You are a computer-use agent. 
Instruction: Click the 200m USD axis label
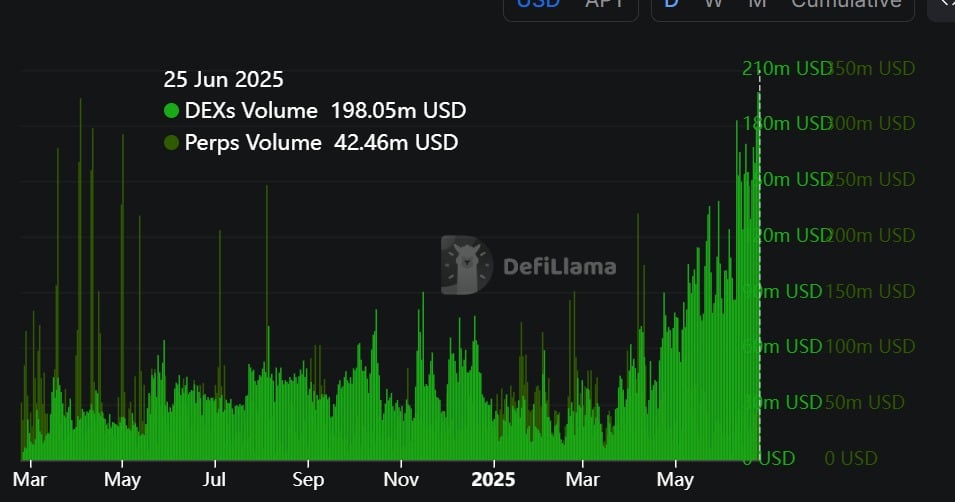(870, 235)
